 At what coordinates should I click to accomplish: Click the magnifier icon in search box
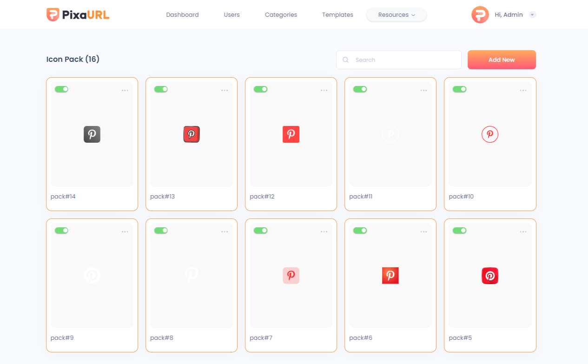click(x=345, y=60)
